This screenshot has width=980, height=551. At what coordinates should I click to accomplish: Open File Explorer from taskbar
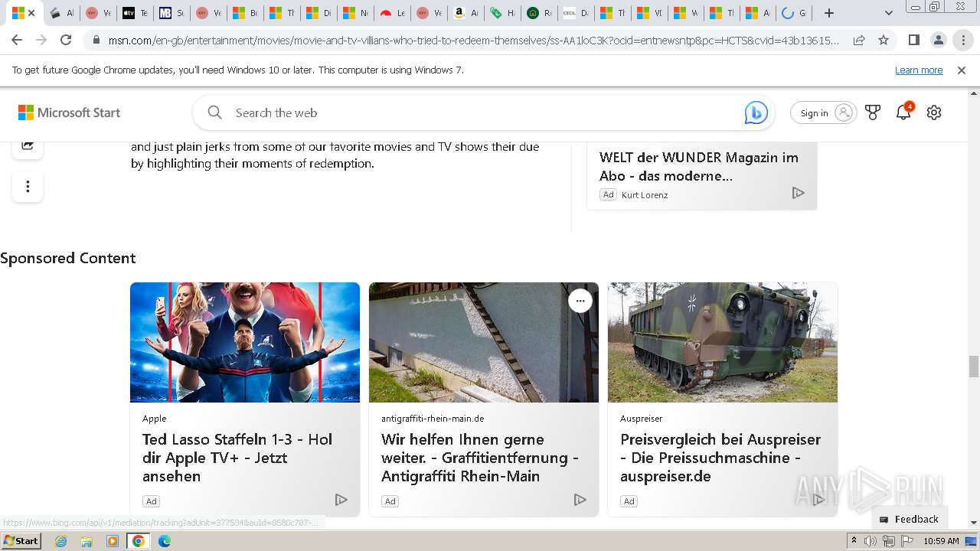87,541
